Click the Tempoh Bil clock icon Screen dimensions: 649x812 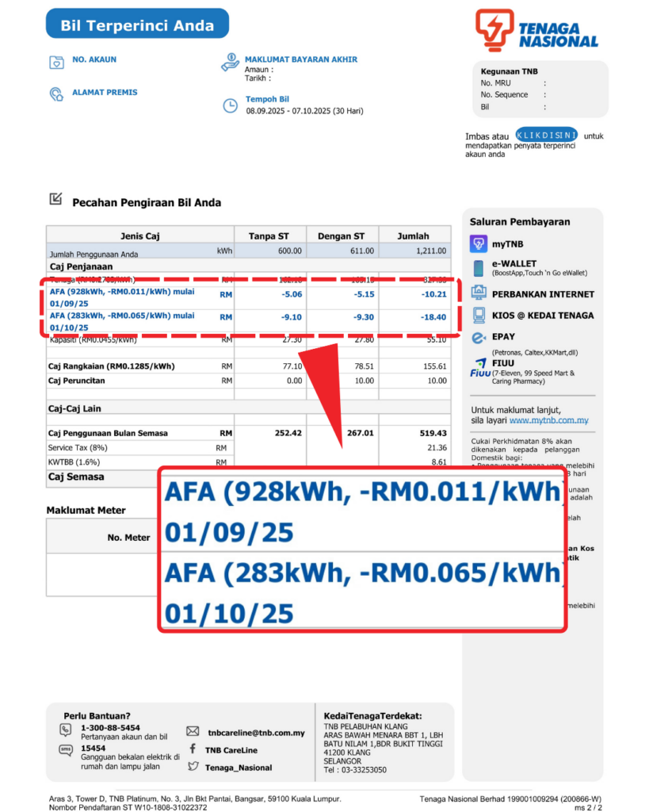point(230,105)
